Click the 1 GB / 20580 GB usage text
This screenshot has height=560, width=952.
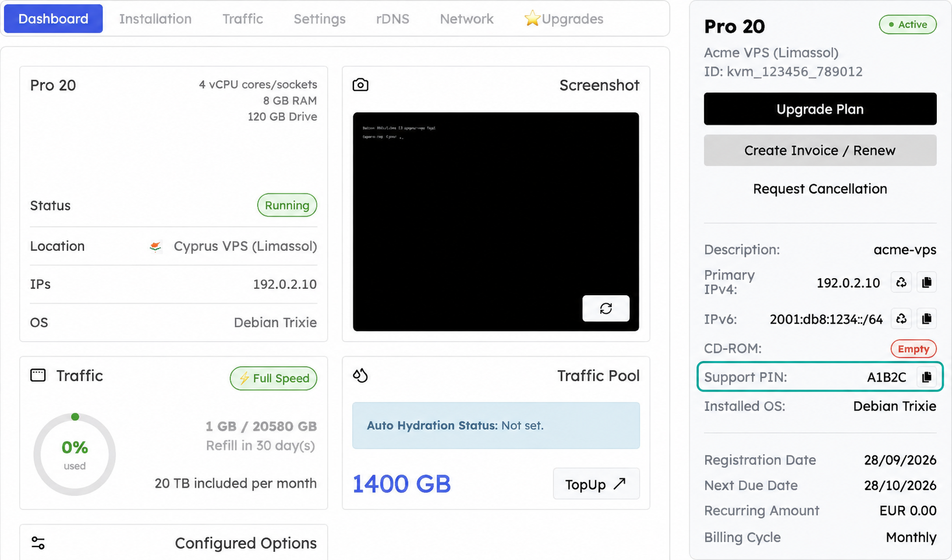261,426
